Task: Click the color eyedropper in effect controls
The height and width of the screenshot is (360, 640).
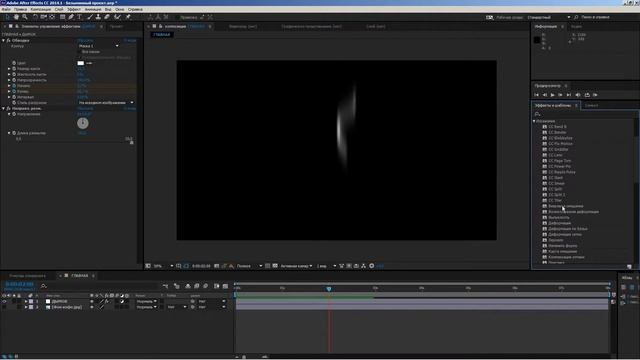Action: 89,63
